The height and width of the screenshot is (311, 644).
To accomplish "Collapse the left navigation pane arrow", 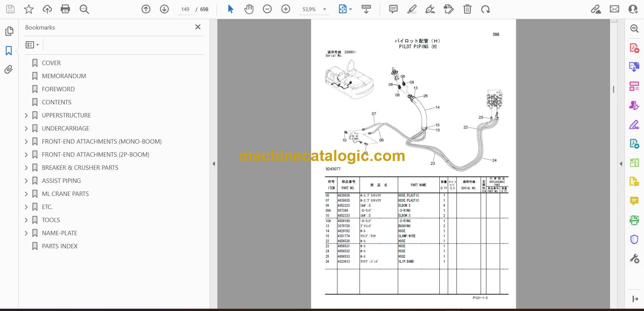I will (214, 164).
